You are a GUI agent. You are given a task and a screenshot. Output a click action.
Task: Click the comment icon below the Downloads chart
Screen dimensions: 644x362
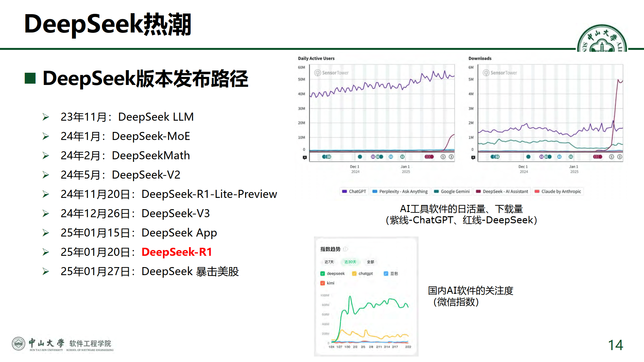(x=473, y=157)
